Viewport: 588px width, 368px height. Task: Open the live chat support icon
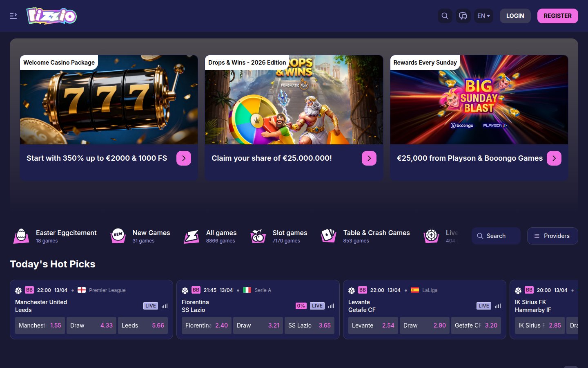463,16
